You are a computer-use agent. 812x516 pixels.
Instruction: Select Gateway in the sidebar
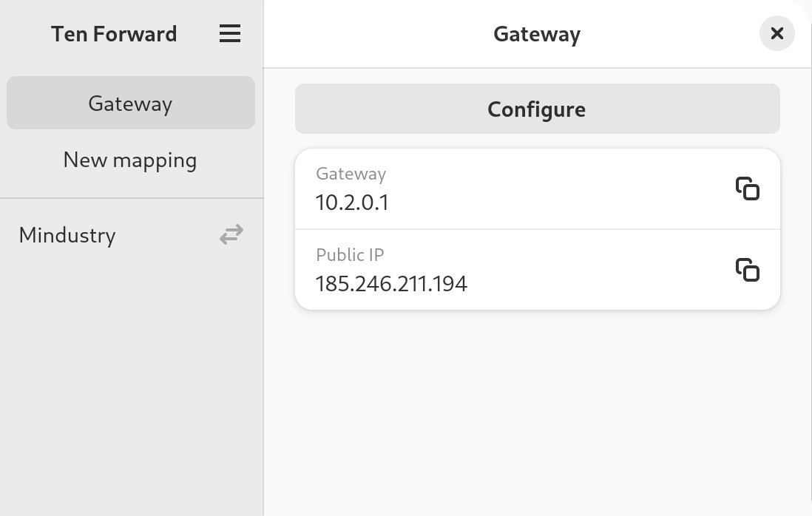[x=130, y=103]
